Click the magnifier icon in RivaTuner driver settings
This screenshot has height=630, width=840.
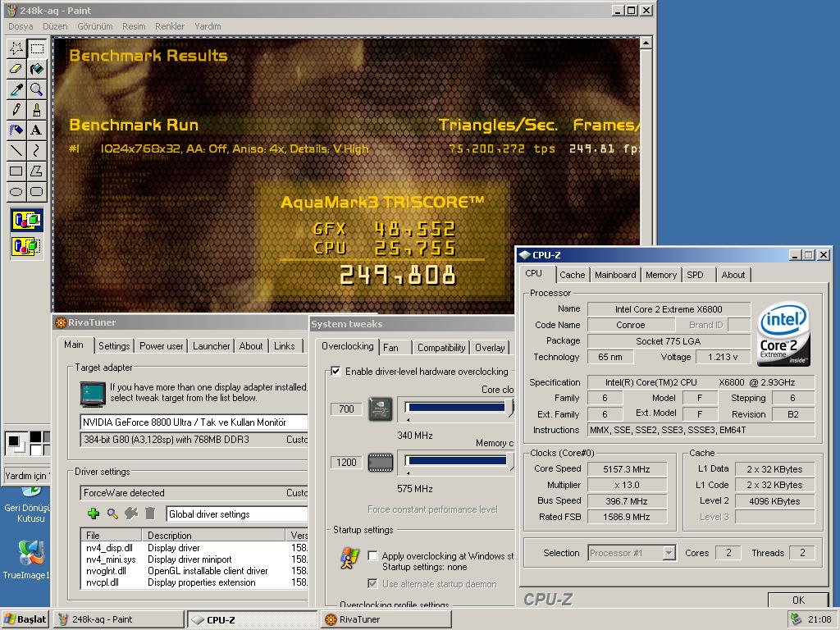112,514
